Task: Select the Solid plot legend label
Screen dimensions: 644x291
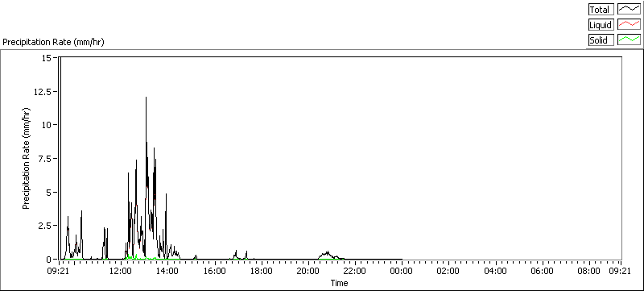Action: [x=601, y=39]
